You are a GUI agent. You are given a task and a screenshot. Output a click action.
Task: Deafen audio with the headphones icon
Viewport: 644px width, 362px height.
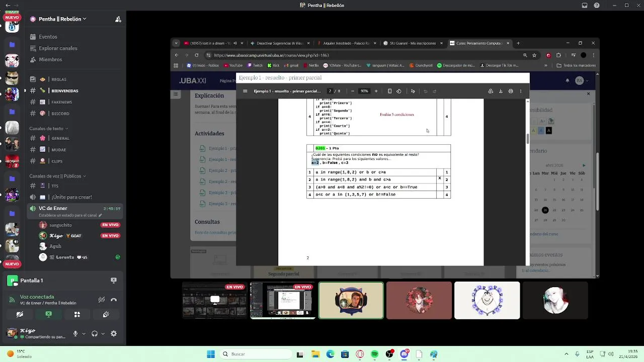[x=95, y=333]
